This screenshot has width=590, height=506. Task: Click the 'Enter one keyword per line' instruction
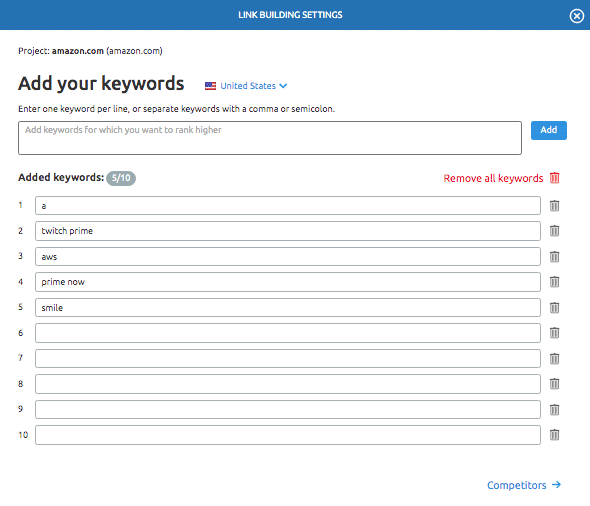tap(176, 109)
